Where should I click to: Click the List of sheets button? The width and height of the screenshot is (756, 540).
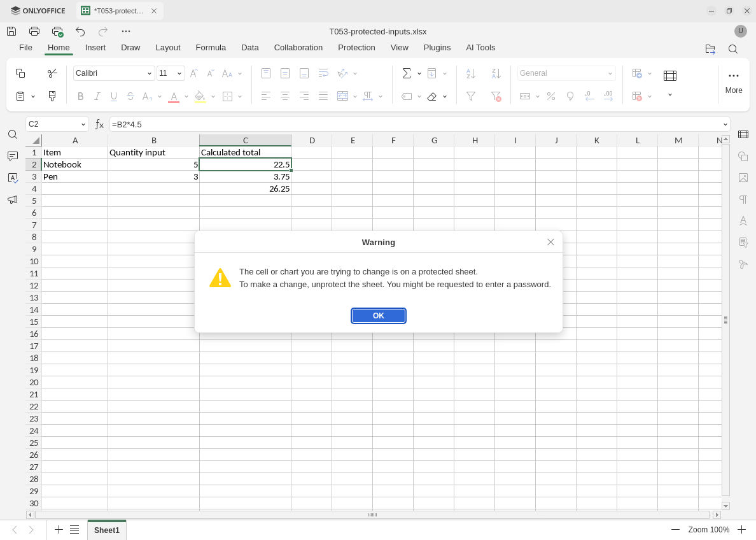(x=74, y=530)
